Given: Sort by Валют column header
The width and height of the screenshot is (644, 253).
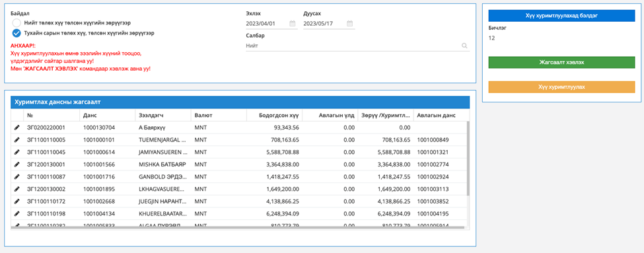Looking at the screenshot, I should (x=219, y=115).
